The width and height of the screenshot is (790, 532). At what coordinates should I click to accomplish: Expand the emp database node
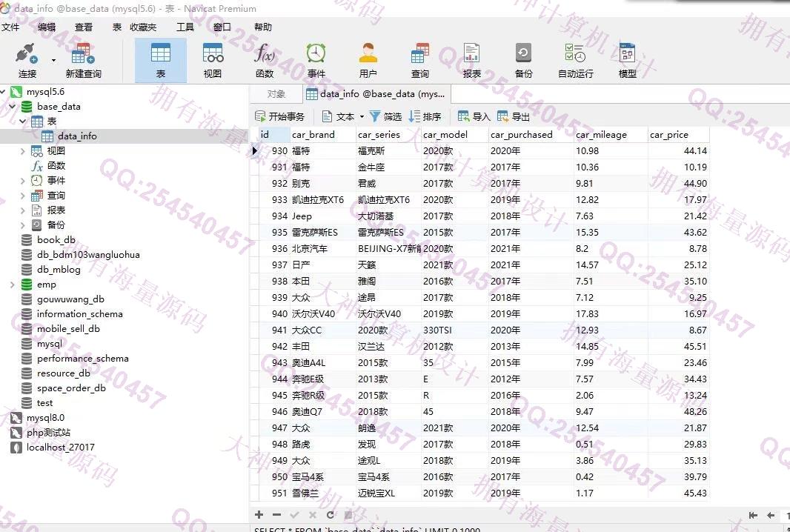point(12,285)
